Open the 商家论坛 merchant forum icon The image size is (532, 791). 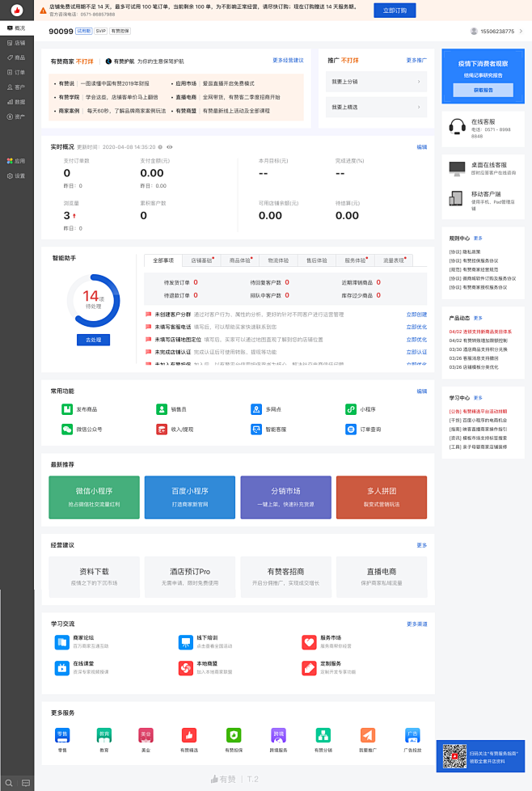(x=61, y=642)
